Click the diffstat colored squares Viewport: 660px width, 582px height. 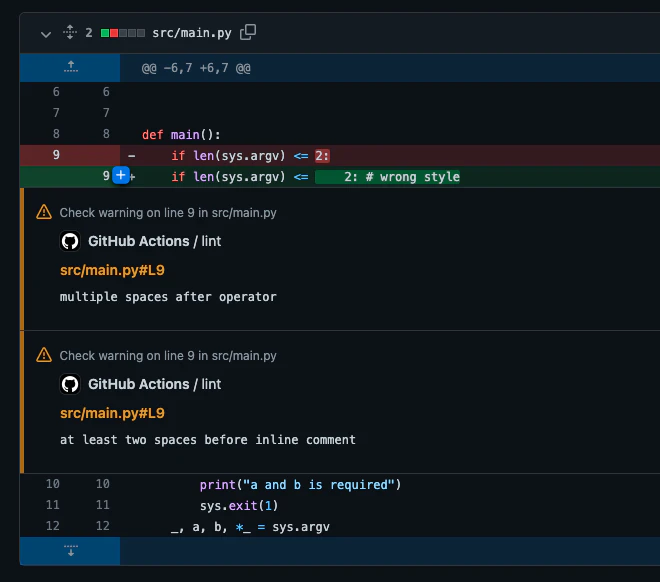coord(123,33)
